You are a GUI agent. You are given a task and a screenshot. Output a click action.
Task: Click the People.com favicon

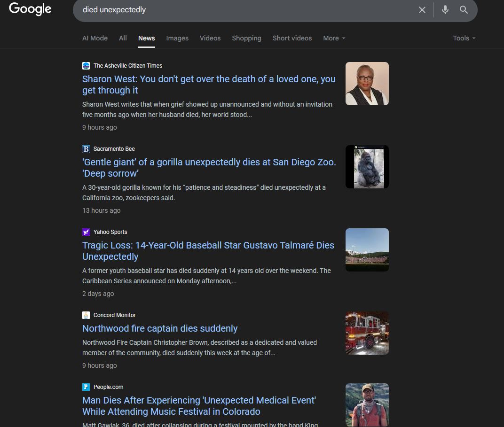pyautogui.click(x=86, y=387)
